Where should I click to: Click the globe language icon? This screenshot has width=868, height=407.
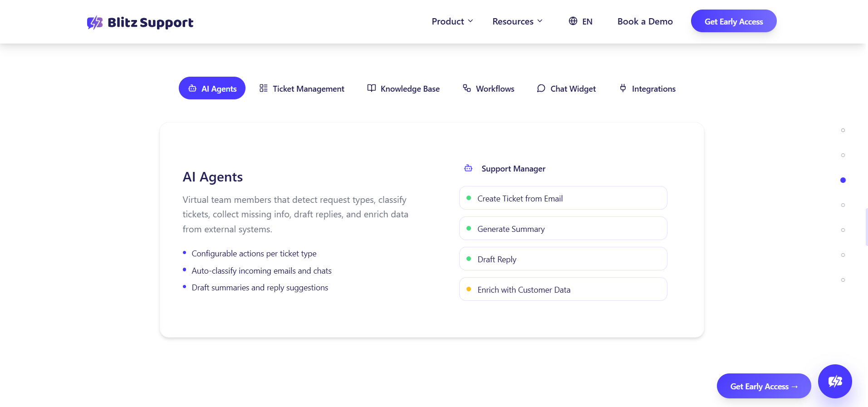tap(573, 21)
